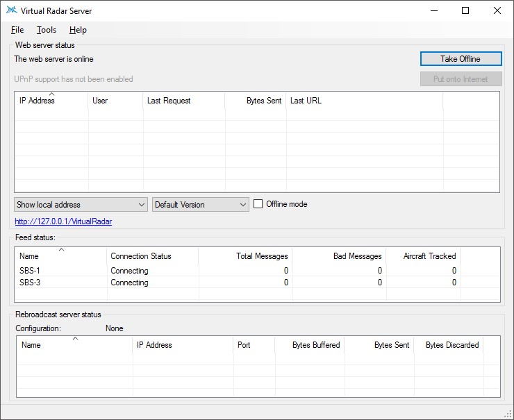514x420 pixels.
Task: Expand the Show local address dropdown
Action: tap(81, 205)
